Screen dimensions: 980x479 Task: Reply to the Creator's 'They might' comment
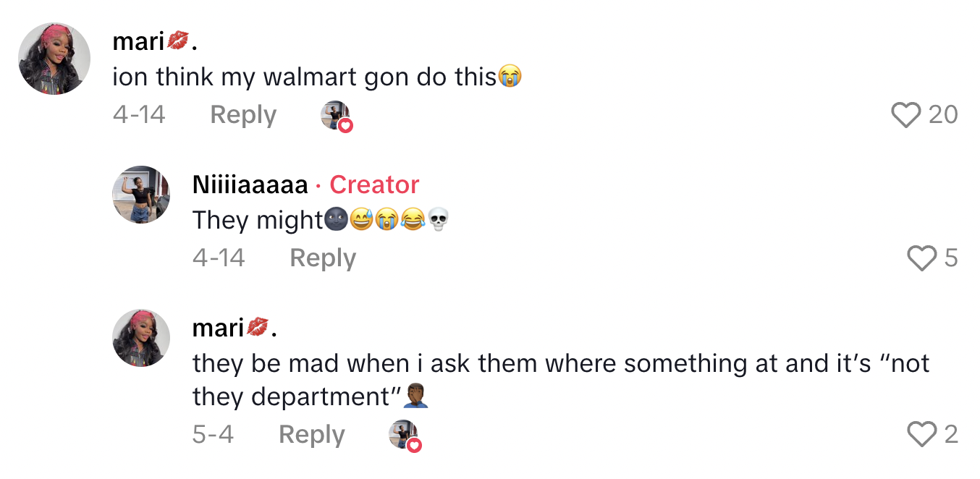(x=323, y=258)
